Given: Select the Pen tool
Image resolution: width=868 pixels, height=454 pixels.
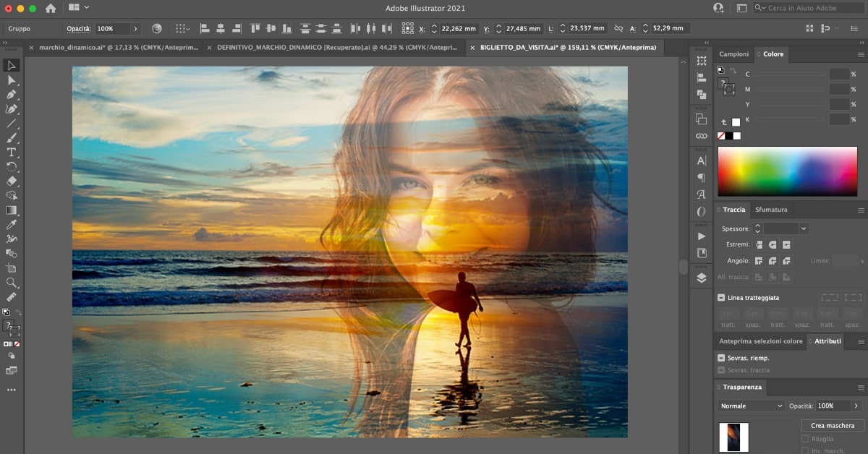Looking at the screenshot, I should [x=12, y=94].
